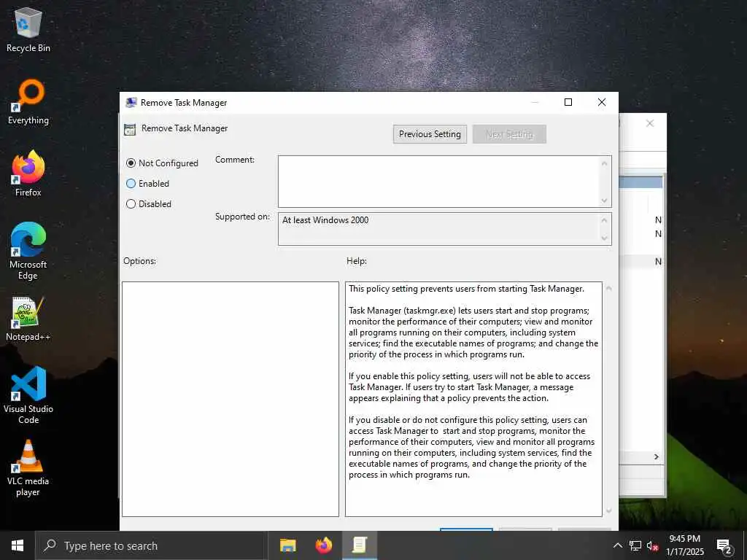Screen dimensions: 747x560
Task: Click inside the Comment text box
Action: (438, 182)
